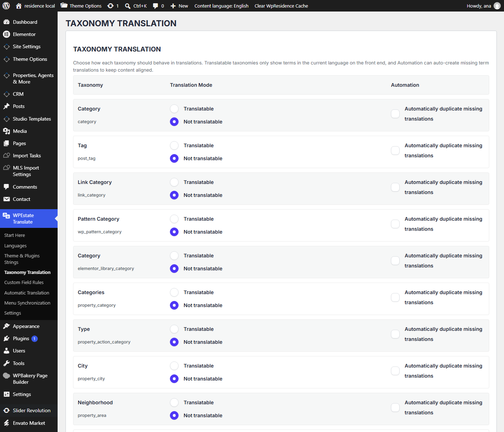Open Dashboard from the sidebar icon
The width and height of the screenshot is (504, 432).
tap(6, 22)
